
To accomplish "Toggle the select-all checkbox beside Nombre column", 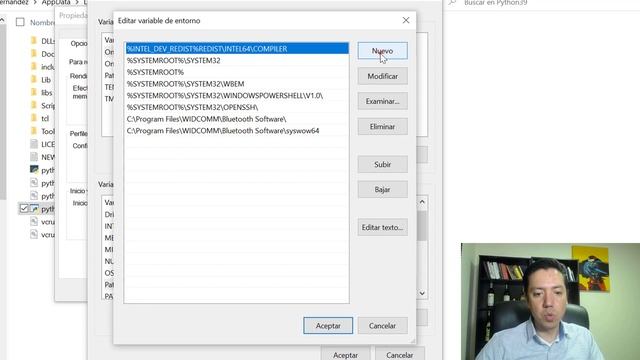I will (20, 22).
